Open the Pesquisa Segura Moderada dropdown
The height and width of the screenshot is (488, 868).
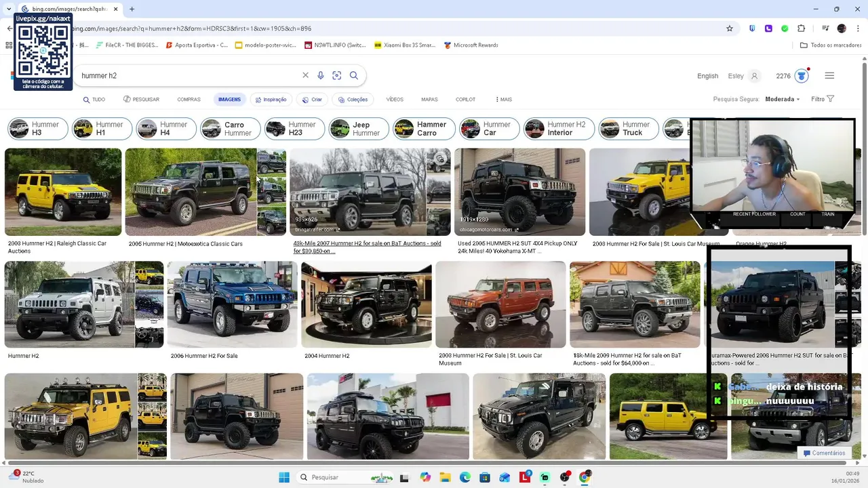(x=783, y=99)
